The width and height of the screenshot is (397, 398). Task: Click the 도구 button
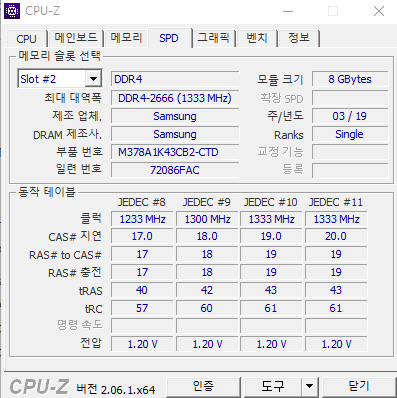tap(273, 387)
